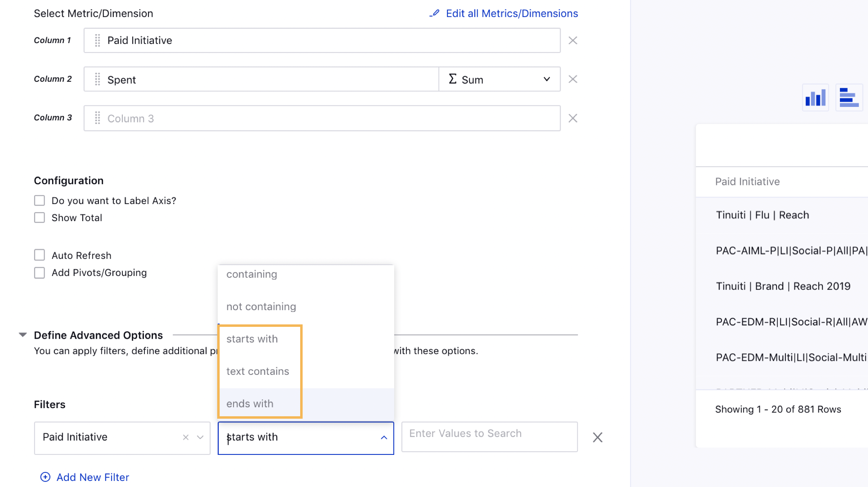Click the drag handle icon on Column 1
The height and width of the screenshot is (487, 868).
click(x=97, y=41)
